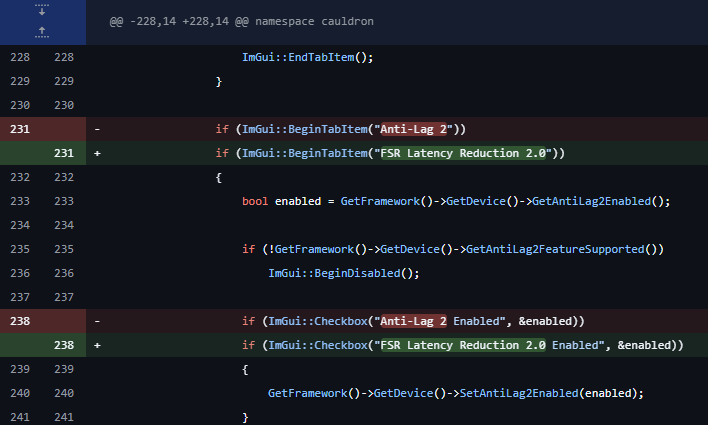Image resolution: width=708 pixels, height=425 pixels.
Task: Select new-side line number 234
Action: (x=64, y=225)
